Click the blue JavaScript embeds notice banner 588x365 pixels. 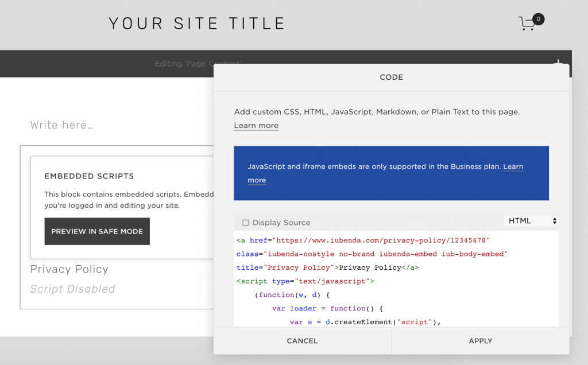click(x=391, y=173)
